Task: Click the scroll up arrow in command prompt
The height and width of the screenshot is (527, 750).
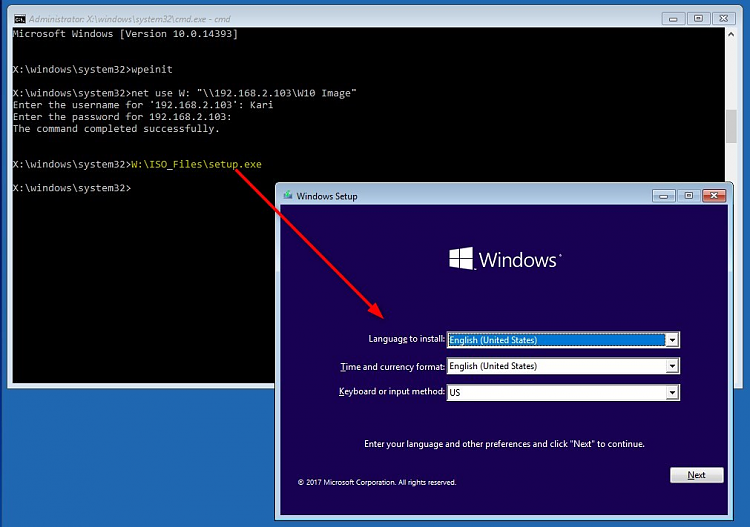Action: pos(731,34)
